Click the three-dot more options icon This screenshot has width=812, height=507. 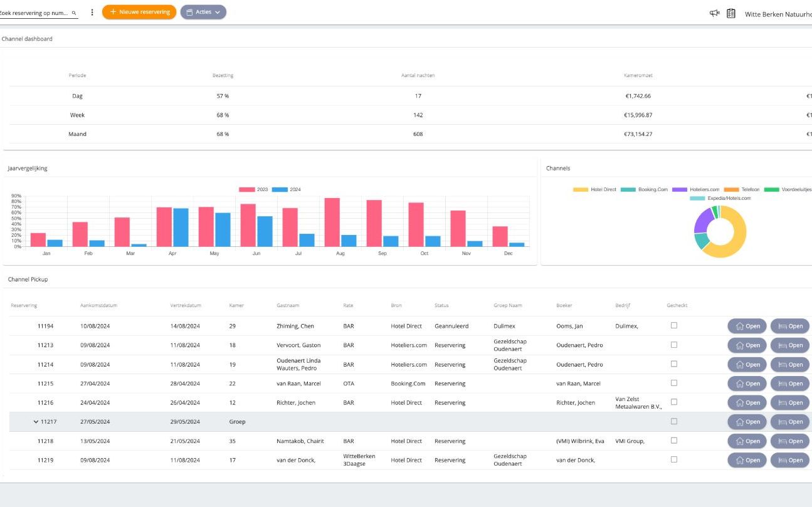[92, 13]
